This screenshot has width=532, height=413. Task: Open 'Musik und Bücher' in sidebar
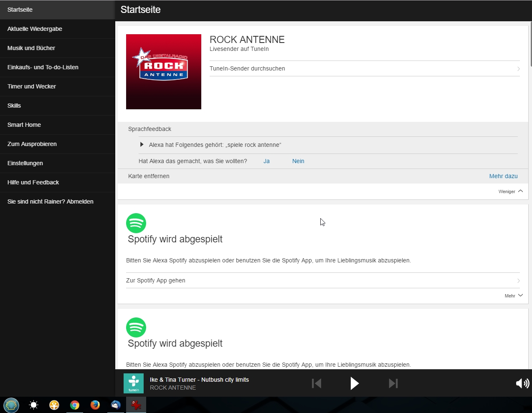(x=31, y=48)
